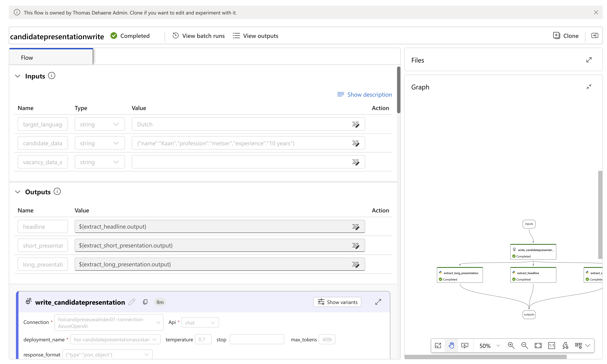This screenshot has width=607, height=364.
Task: Click the edit icon for extract_headline output value
Action: pos(356,227)
